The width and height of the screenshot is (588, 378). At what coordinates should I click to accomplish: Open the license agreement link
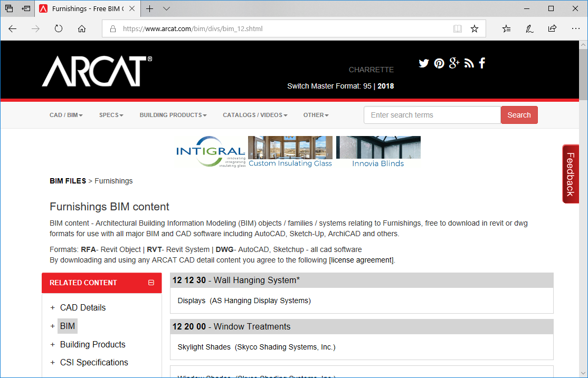361,260
